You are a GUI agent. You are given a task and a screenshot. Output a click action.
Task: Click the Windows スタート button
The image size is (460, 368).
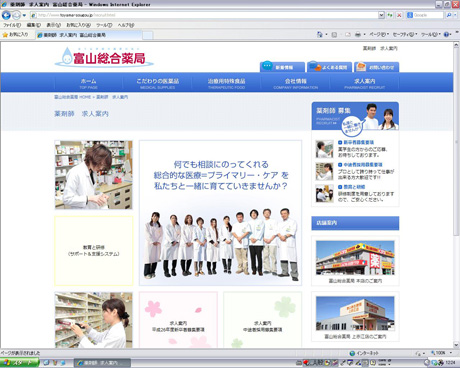(19, 363)
